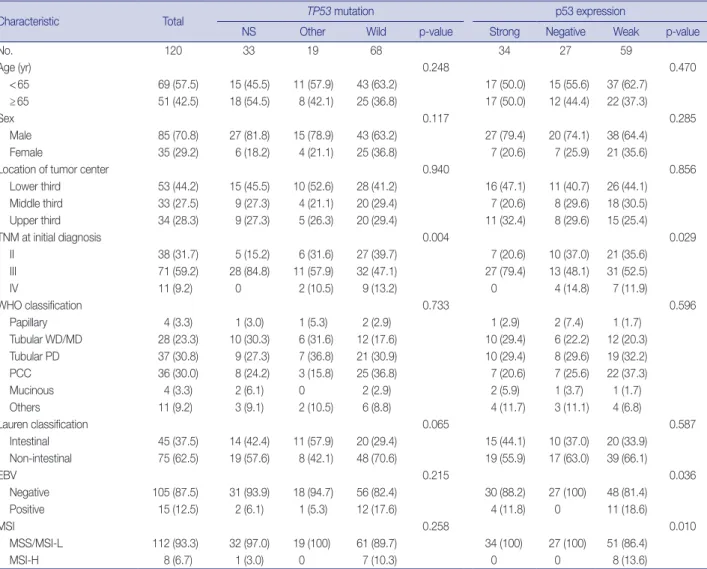Select the 'Middle third' row label
Viewport: 707px width, 569px height.
coord(36,203)
